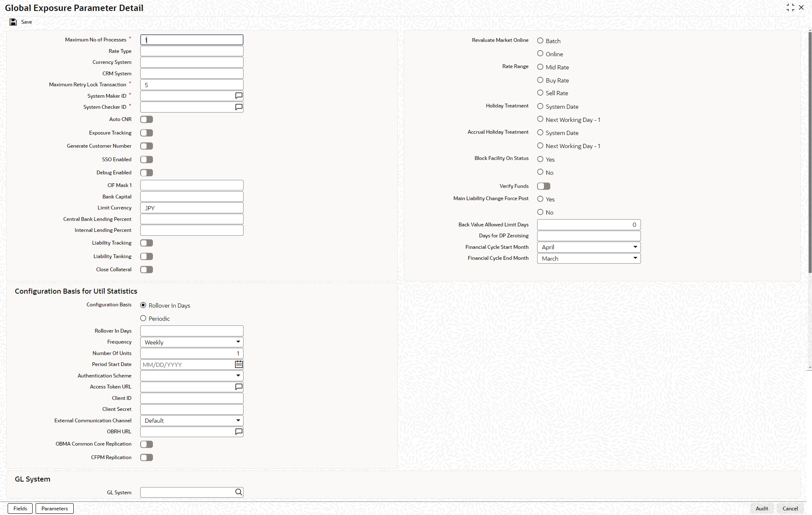
Task: Select Periodic configuration basis
Action: [x=143, y=318]
